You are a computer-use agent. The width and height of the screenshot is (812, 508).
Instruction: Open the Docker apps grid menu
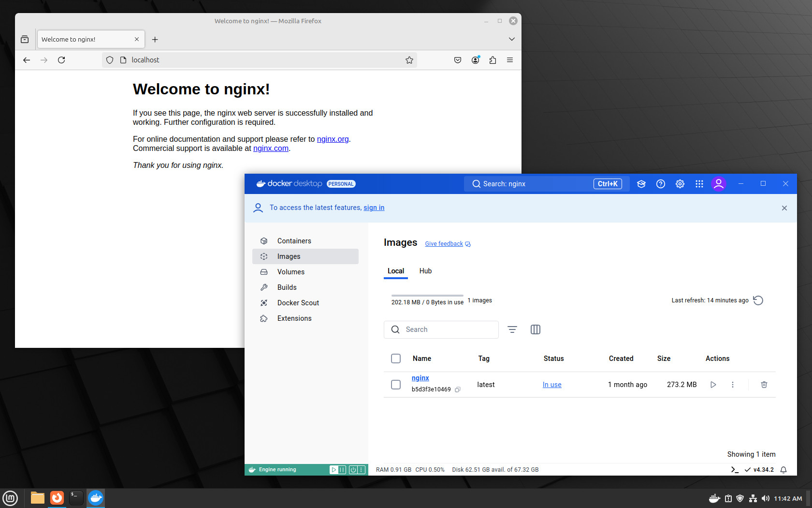[x=699, y=184]
